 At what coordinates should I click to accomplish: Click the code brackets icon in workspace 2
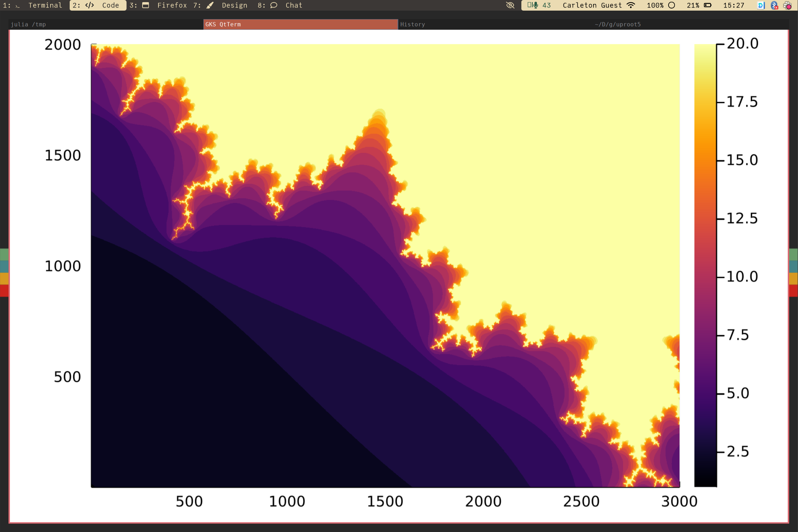pyautogui.click(x=90, y=5)
